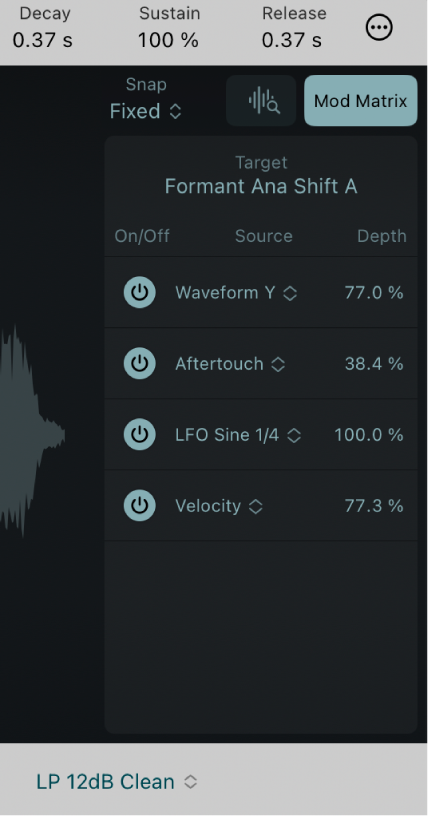
Task: Open the LP 12dB Clean filter type menu
Action: pyautogui.click(x=117, y=781)
